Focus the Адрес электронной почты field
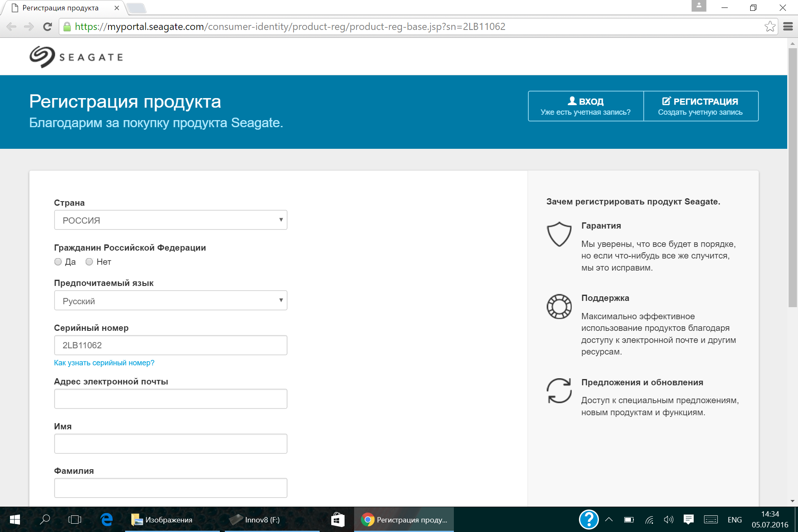 coord(170,399)
